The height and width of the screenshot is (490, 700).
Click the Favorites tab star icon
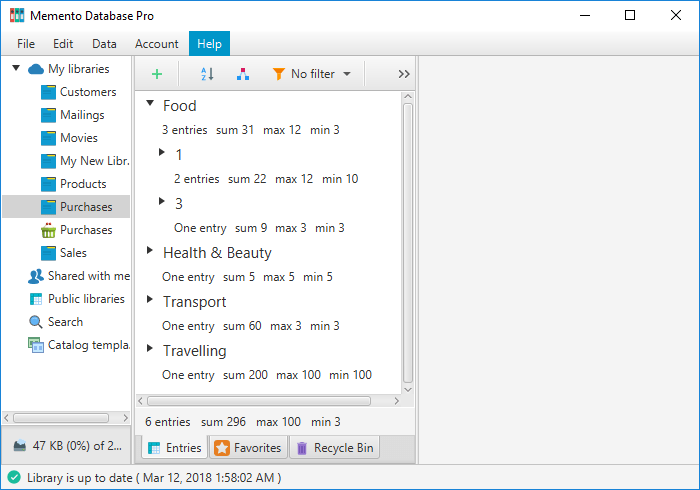pos(222,448)
